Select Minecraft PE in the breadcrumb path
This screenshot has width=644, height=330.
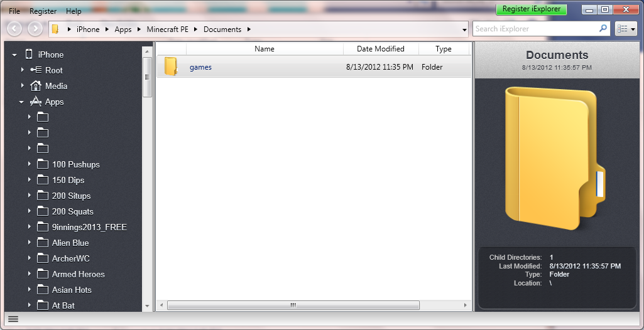coord(167,29)
